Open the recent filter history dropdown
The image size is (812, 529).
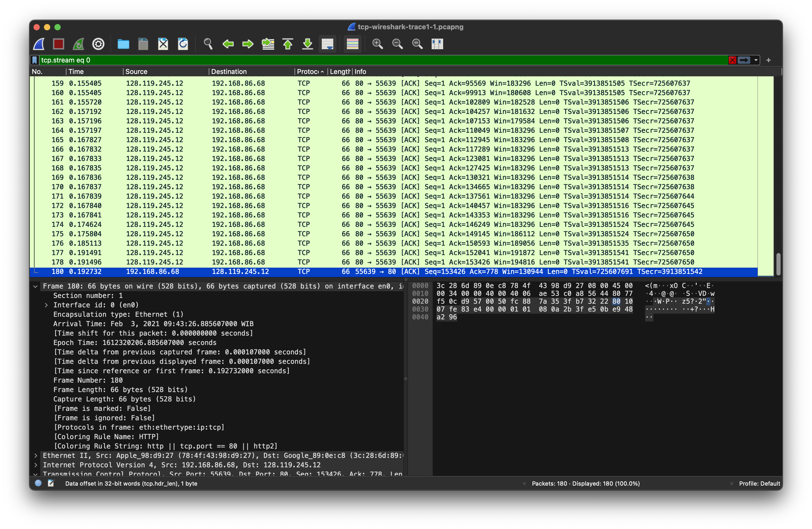(756, 60)
